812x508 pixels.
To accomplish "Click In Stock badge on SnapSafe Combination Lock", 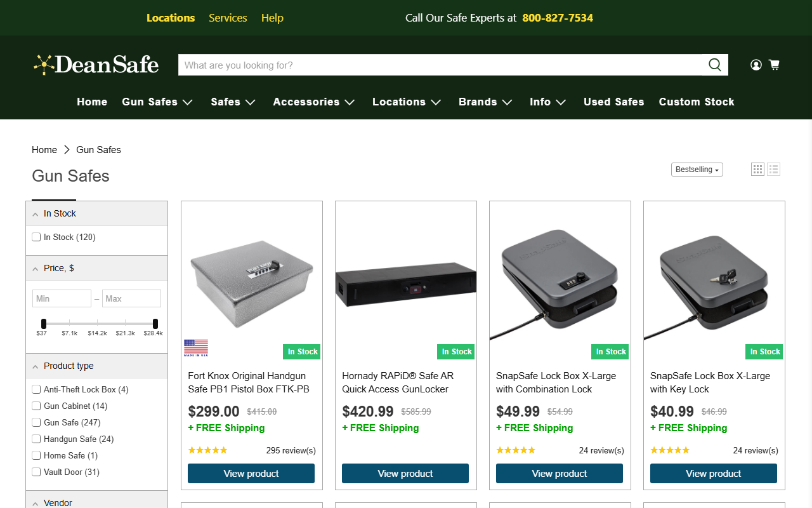I will point(611,352).
